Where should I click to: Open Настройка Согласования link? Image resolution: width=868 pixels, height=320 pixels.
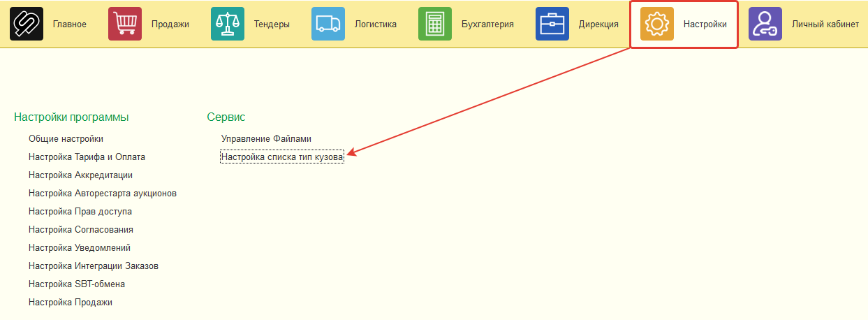[81, 230]
